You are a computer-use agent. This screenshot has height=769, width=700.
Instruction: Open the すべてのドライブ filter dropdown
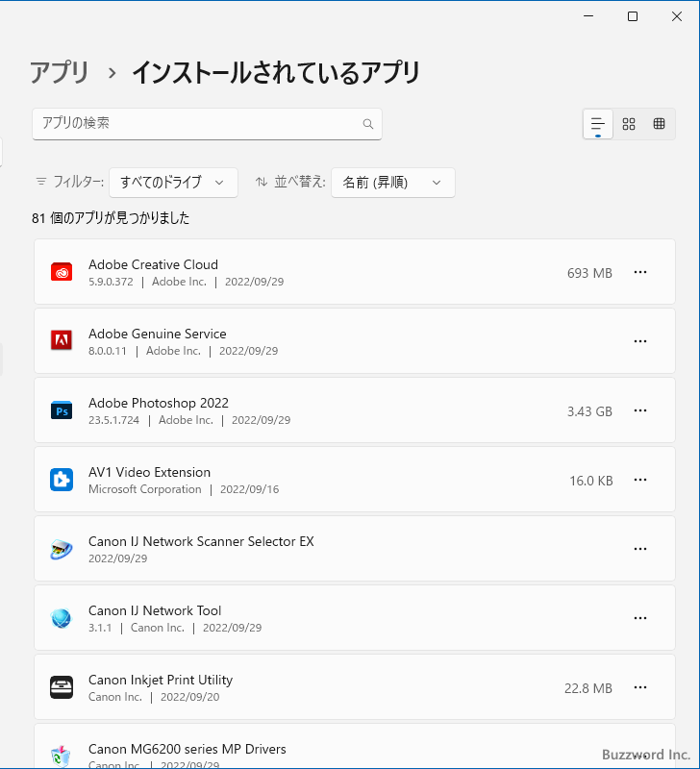click(173, 183)
